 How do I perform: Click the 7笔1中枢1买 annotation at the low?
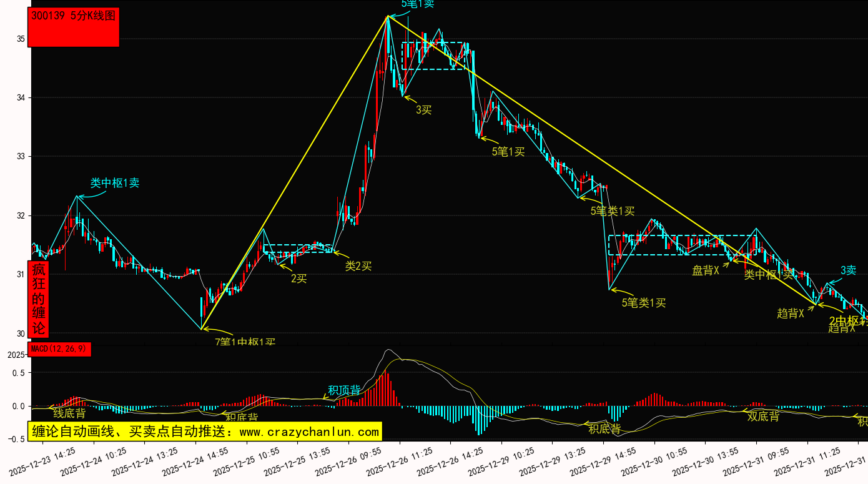[x=245, y=342]
